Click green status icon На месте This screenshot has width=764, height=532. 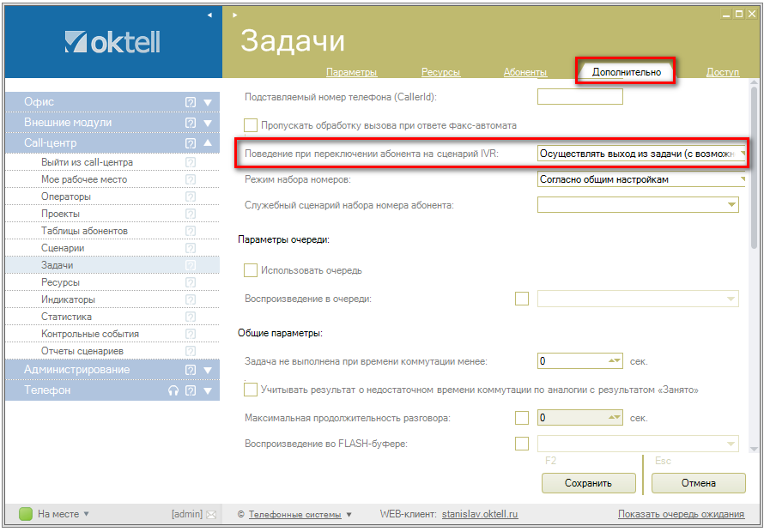(26, 514)
